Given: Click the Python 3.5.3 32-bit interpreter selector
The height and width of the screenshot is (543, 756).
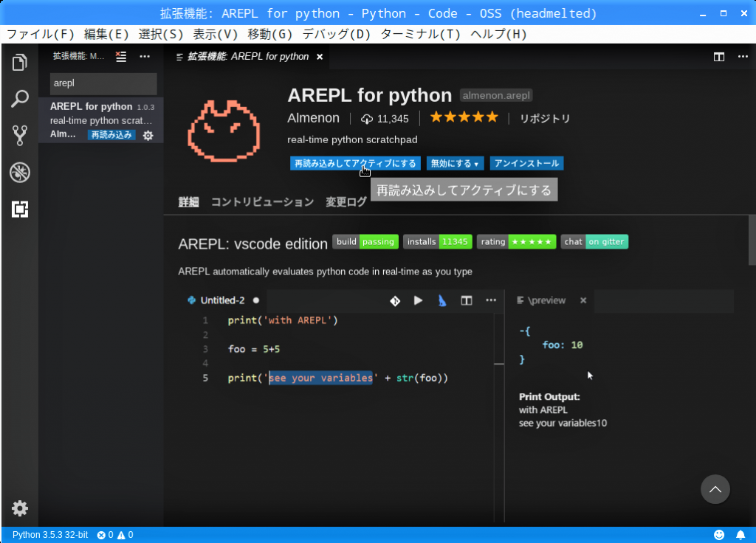Looking at the screenshot, I should [x=50, y=535].
